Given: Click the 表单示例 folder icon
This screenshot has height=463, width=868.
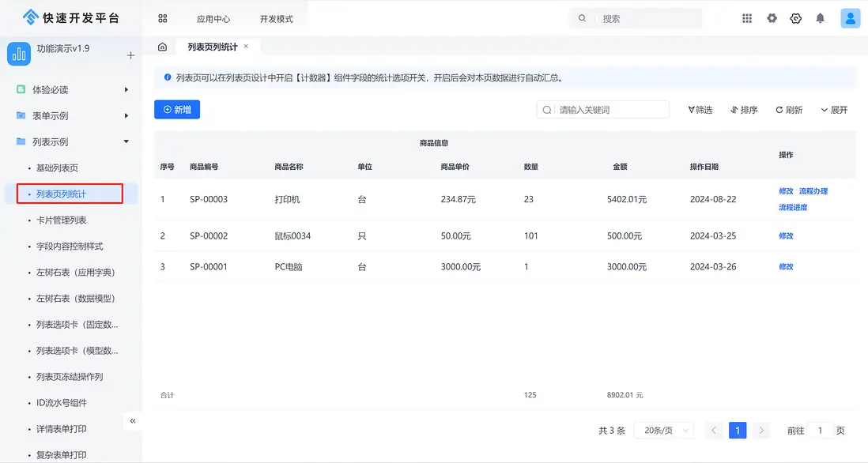Looking at the screenshot, I should point(21,115).
